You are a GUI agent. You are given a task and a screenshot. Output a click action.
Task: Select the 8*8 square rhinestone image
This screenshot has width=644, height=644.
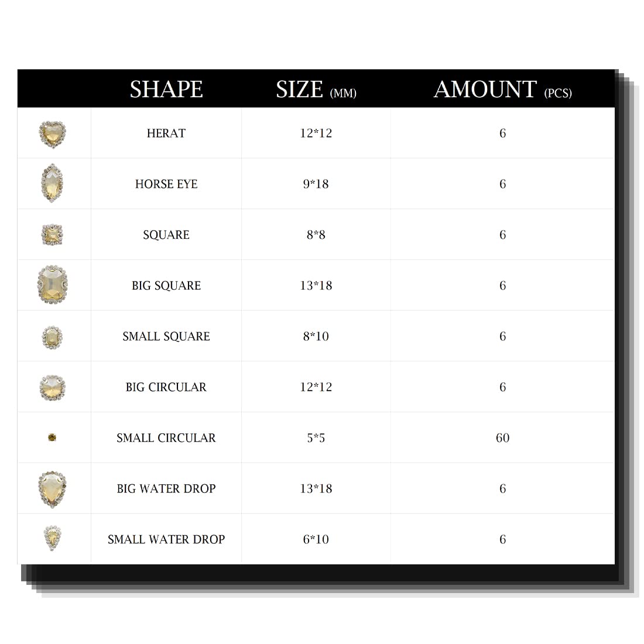tap(52, 235)
